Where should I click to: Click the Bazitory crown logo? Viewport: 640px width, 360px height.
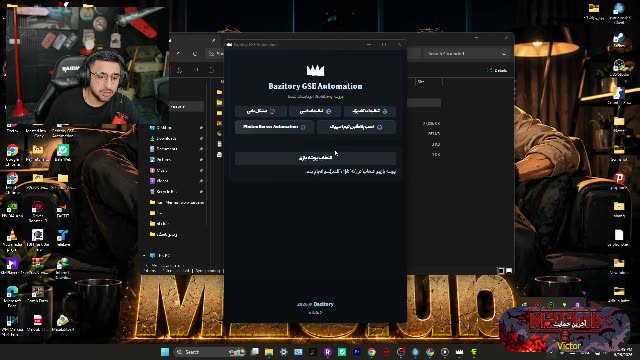(315, 71)
